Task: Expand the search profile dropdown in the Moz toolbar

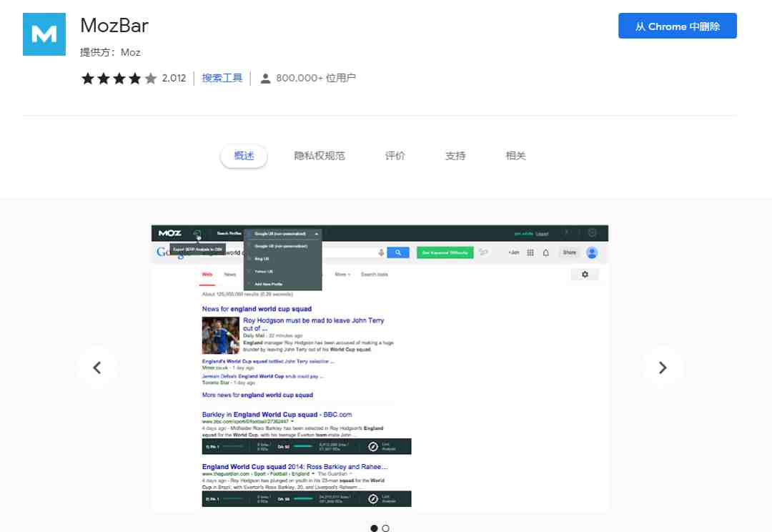Action: coord(283,234)
